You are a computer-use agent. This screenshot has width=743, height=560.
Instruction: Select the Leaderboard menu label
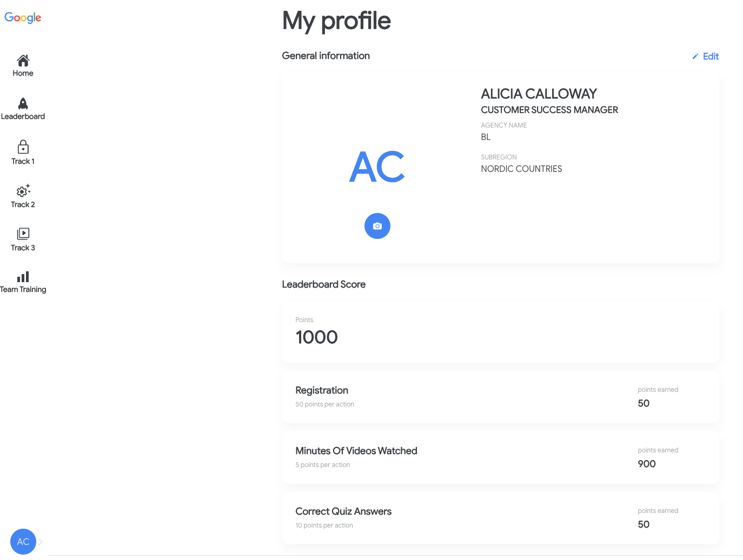pyautogui.click(x=23, y=116)
